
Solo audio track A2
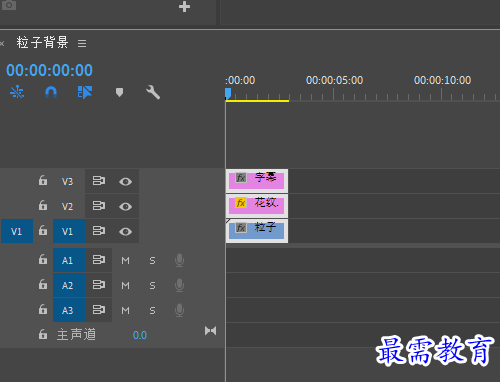coord(152,285)
